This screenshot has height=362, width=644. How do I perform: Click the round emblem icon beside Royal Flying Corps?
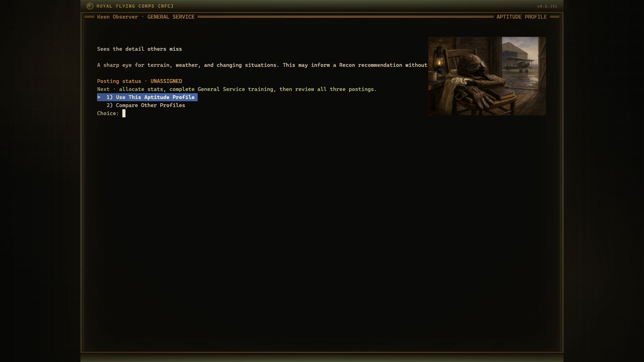coord(90,6)
